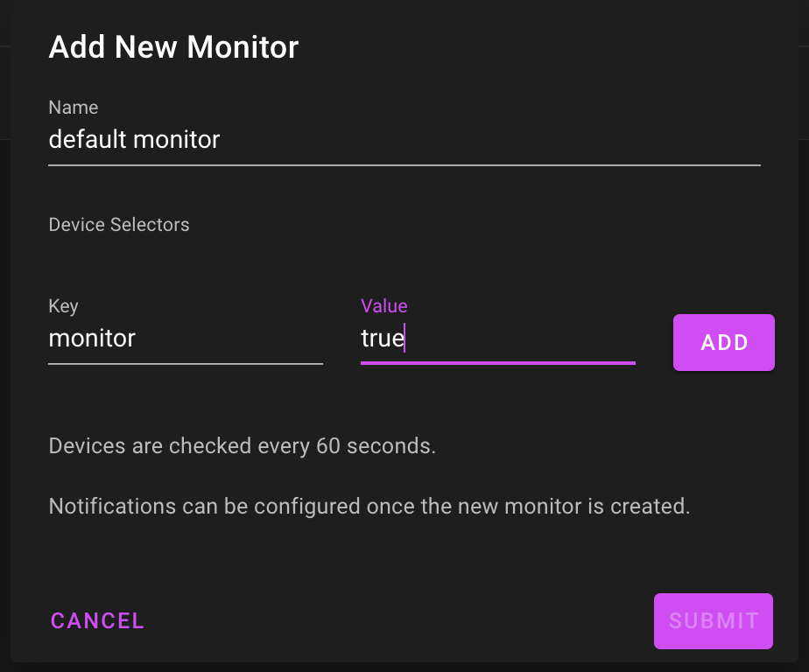Click the Notifications configuration hint text

point(369,506)
